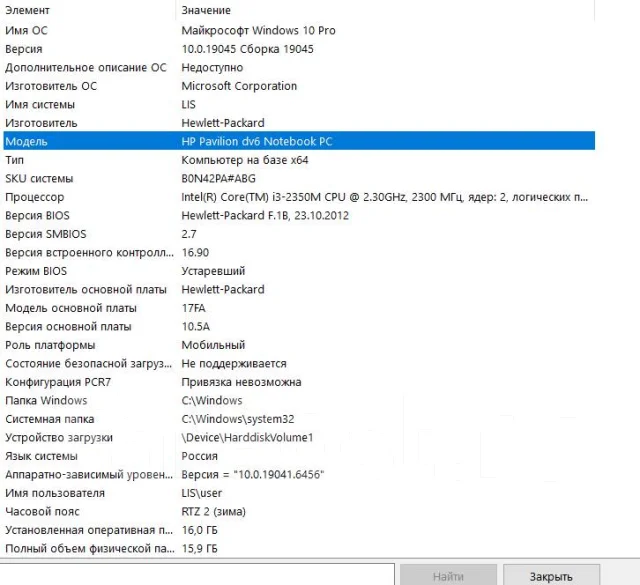The width and height of the screenshot is (640, 585).
Task: Click the controller version value 16.90
Action: coord(195,252)
